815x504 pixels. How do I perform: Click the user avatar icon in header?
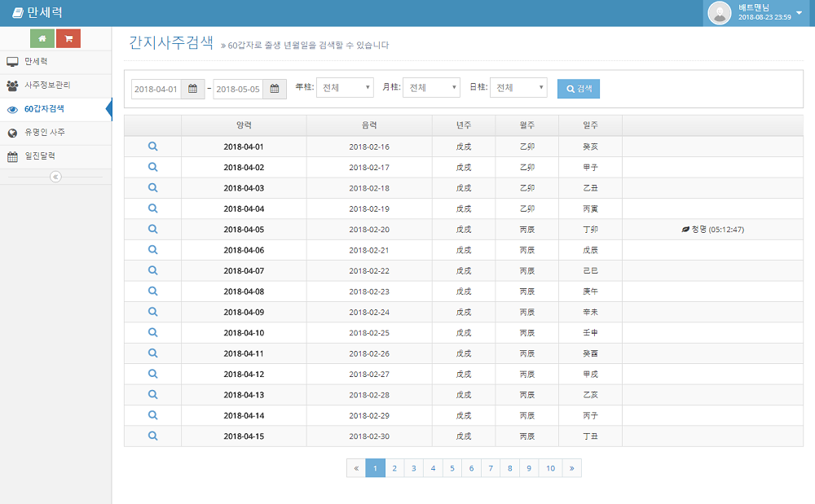(720, 13)
